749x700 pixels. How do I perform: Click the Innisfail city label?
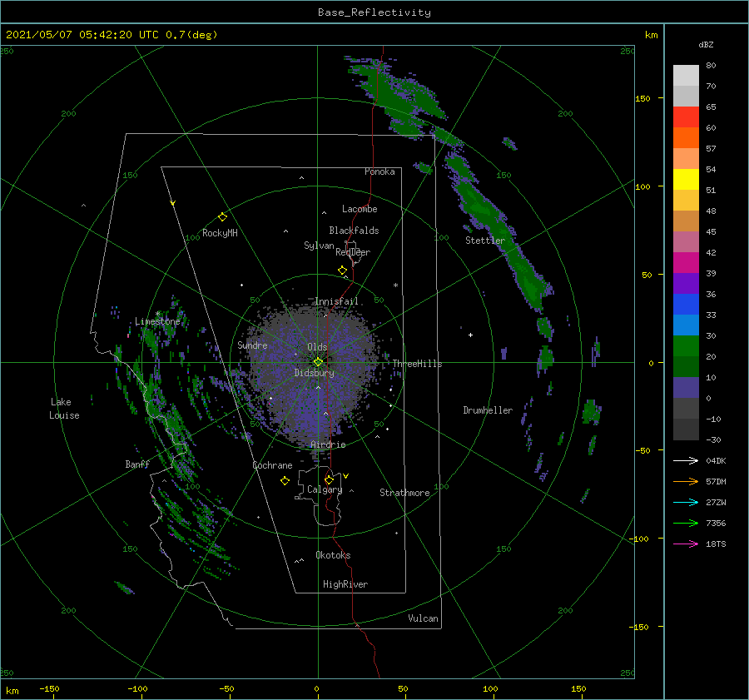336,301
